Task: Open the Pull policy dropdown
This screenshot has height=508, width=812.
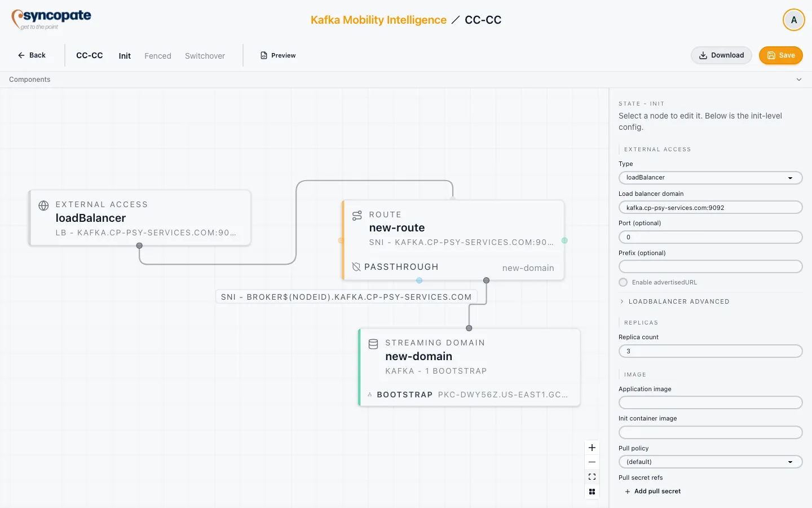Action: pyautogui.click(x=710, y=462)
